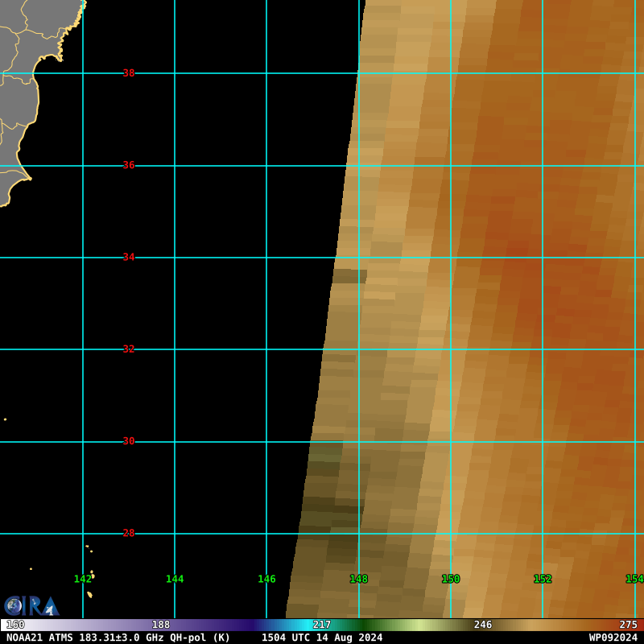644x644 pixels.
Task: Click the latitude label 30
Action: (129, 441)
